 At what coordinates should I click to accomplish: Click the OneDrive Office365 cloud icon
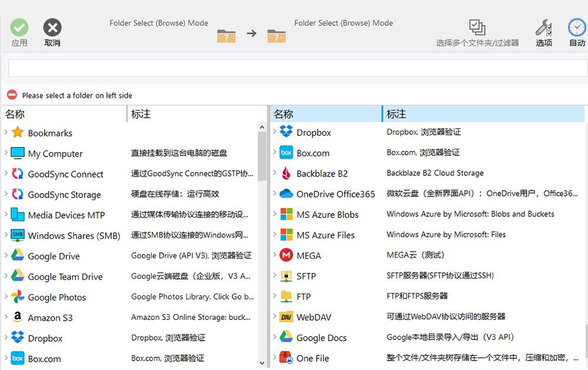tap(286, 194)
